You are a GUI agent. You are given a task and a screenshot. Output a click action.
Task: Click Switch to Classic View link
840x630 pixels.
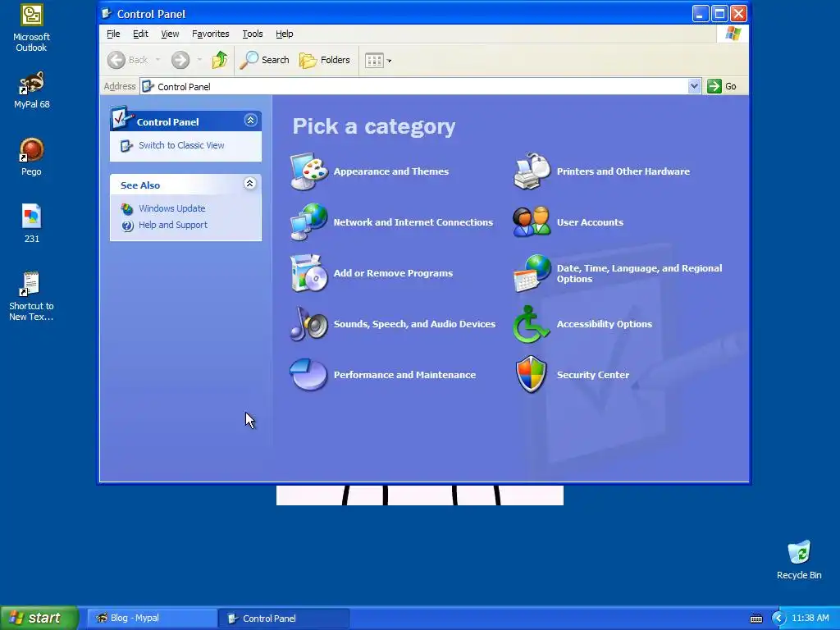click(181, 145)
